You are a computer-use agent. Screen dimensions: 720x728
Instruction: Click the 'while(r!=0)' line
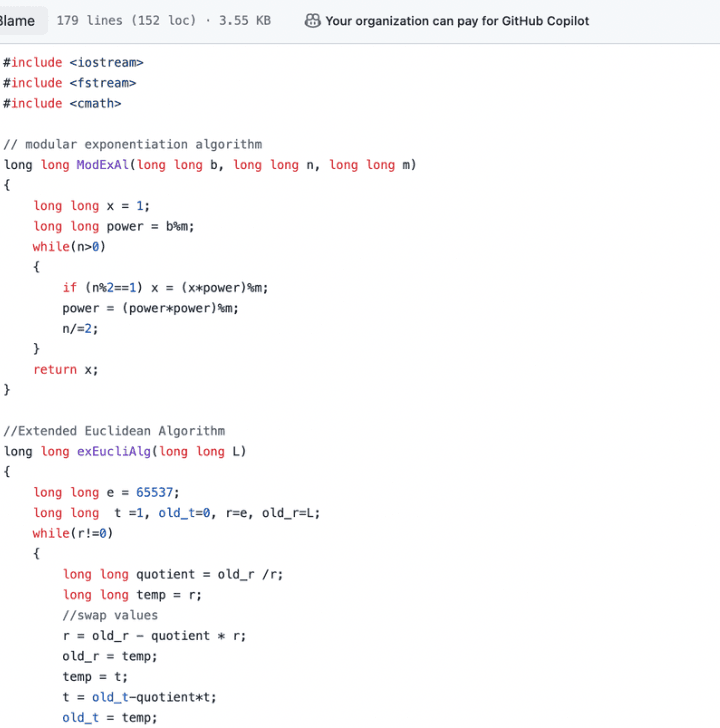tap(73, 533)
